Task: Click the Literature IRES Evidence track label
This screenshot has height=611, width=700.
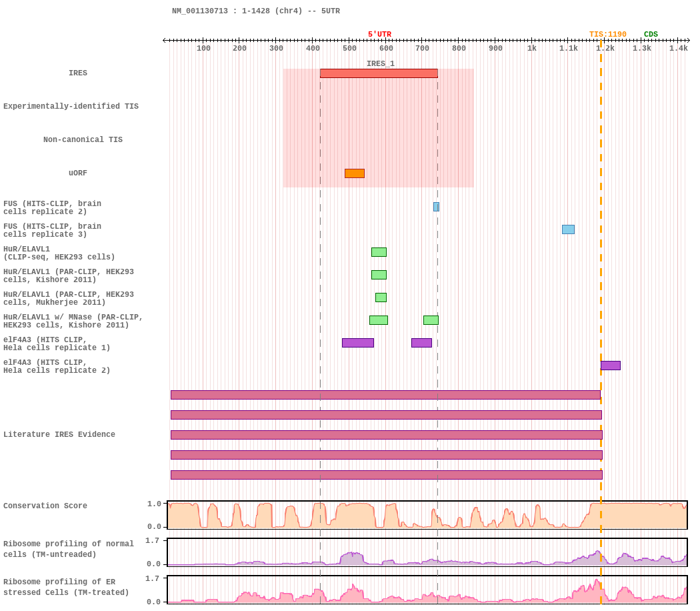Action: pyautogui.click(x=59, y=435)
